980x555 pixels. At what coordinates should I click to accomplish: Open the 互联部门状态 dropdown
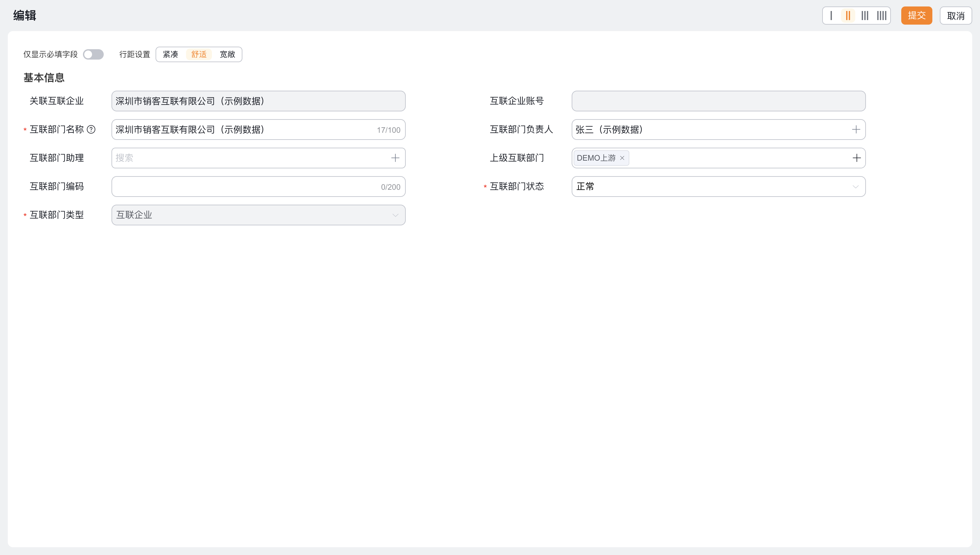(x=719, y=187)
